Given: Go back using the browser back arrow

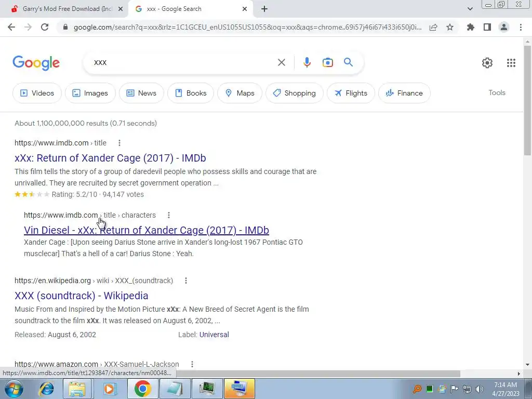Looking at the screenshot, I should pos(11,27).
